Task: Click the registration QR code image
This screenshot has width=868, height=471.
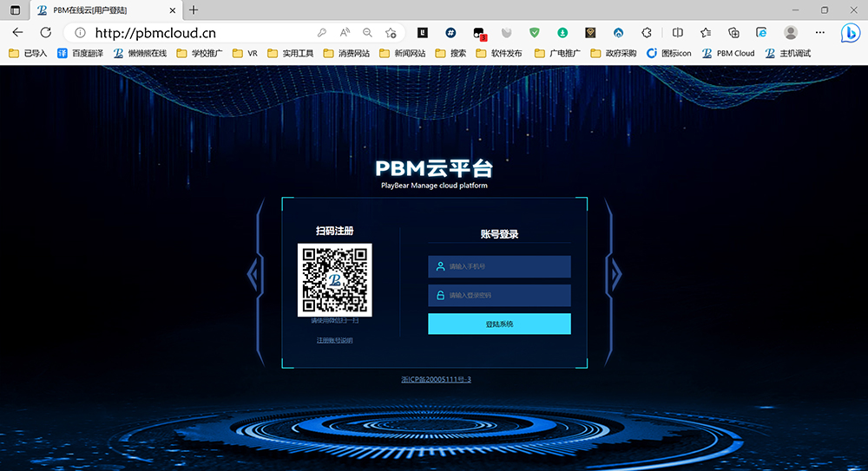Action: point(334,280)
